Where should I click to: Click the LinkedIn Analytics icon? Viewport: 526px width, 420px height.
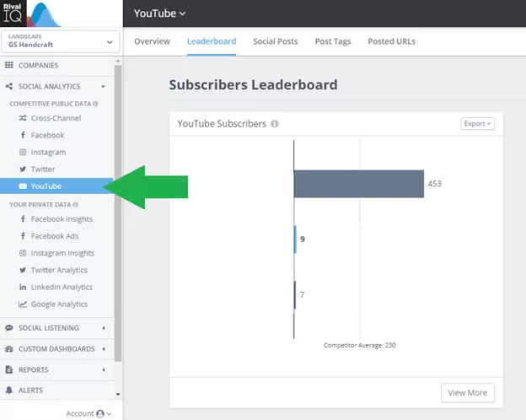[23, 287]
